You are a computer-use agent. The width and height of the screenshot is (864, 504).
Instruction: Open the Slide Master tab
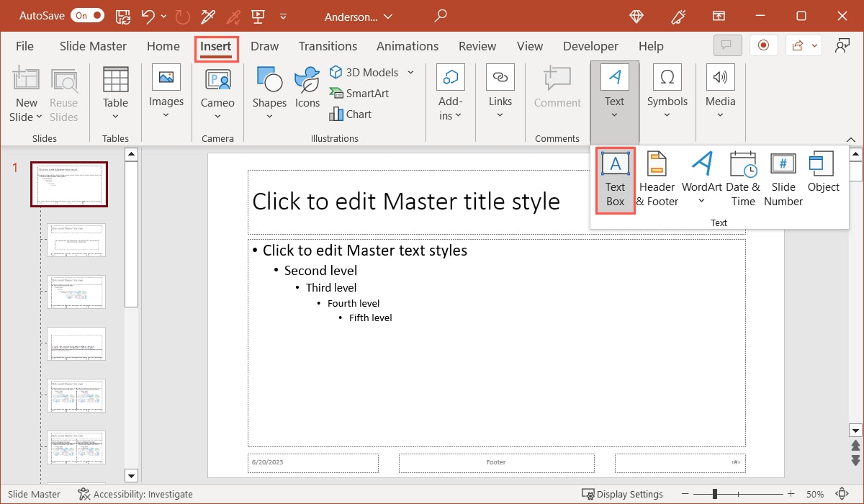click(92, 45)
